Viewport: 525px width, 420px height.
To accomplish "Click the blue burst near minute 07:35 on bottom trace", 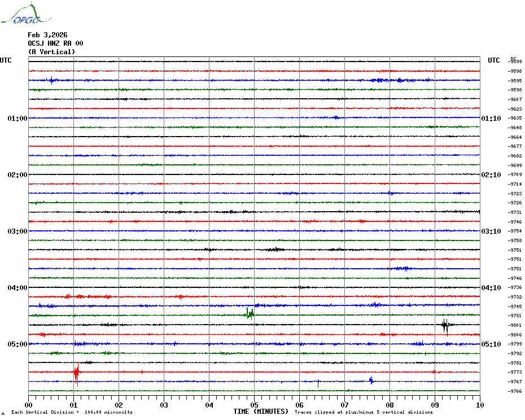I will coord(371,380).
